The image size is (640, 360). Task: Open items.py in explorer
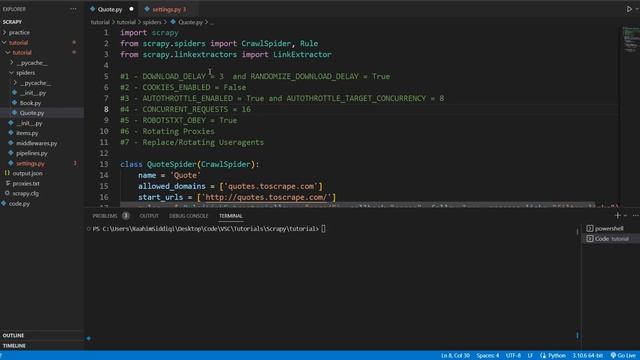27,133
